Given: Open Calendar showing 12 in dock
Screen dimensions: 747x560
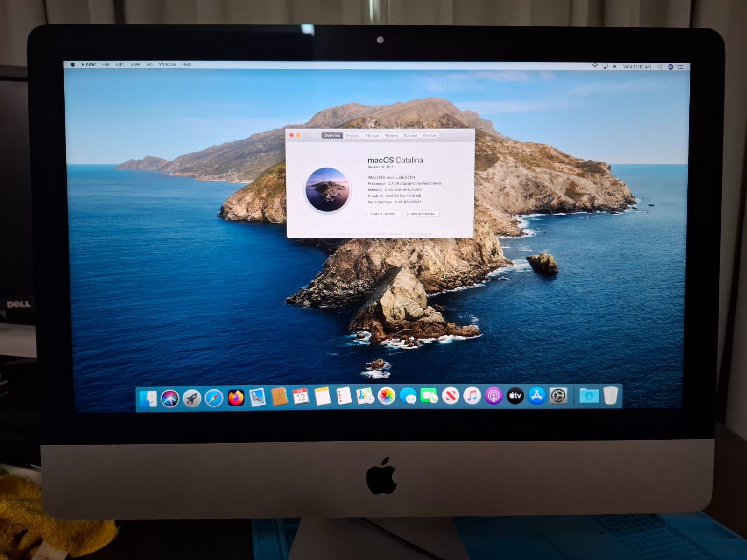Looking at the screenshot, I should coord(301,397).
